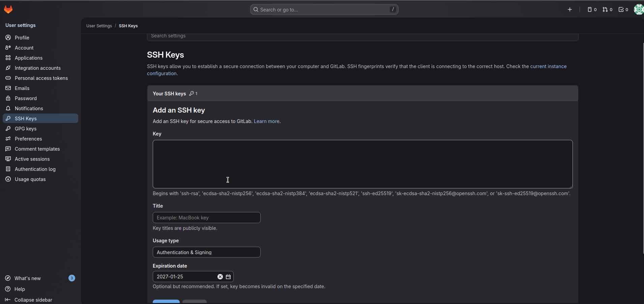Click the Your SSH keys header

pos(363,93)
